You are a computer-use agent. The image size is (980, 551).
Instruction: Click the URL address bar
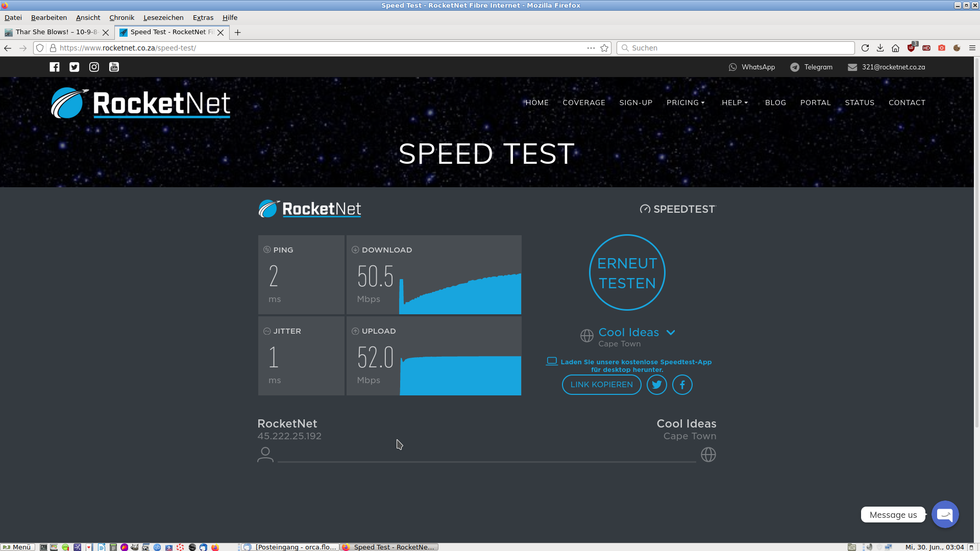[x=322, y=48]
